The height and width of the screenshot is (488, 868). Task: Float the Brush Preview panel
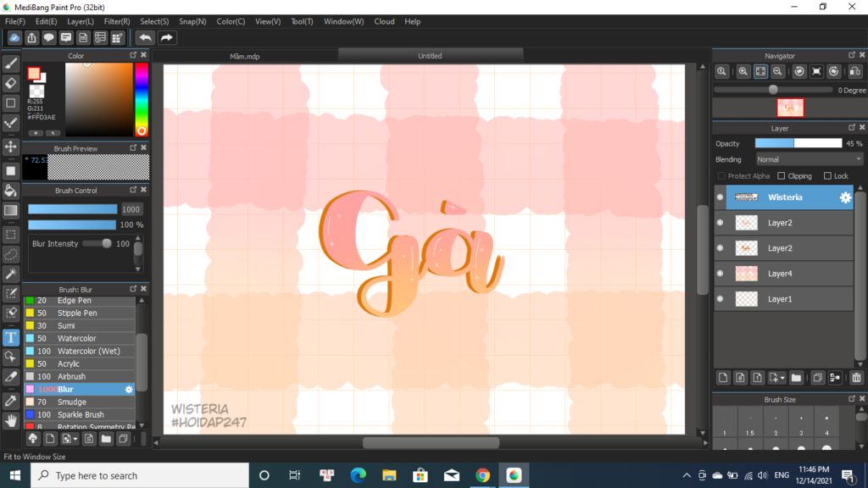133,148
